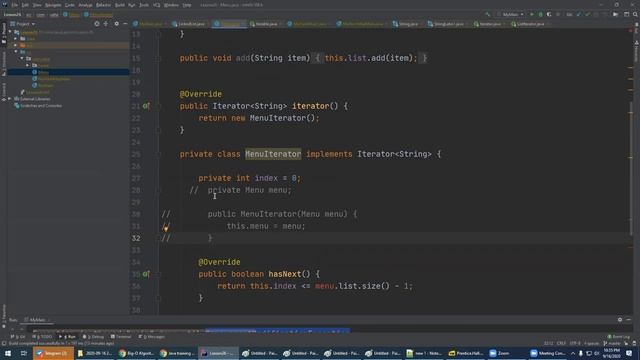Click the hasNext method name
Image resolution: width=640 pixels, height=360 pixels.
click(285, 274)
